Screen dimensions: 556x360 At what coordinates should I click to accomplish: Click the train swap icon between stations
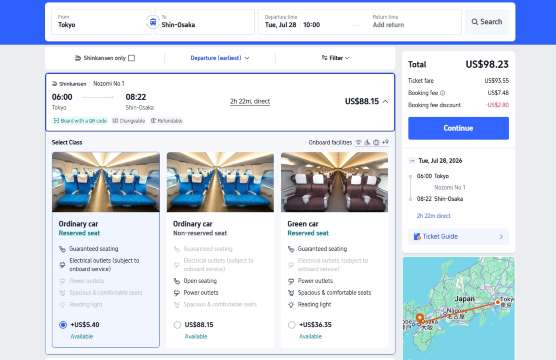pos(153,22)
